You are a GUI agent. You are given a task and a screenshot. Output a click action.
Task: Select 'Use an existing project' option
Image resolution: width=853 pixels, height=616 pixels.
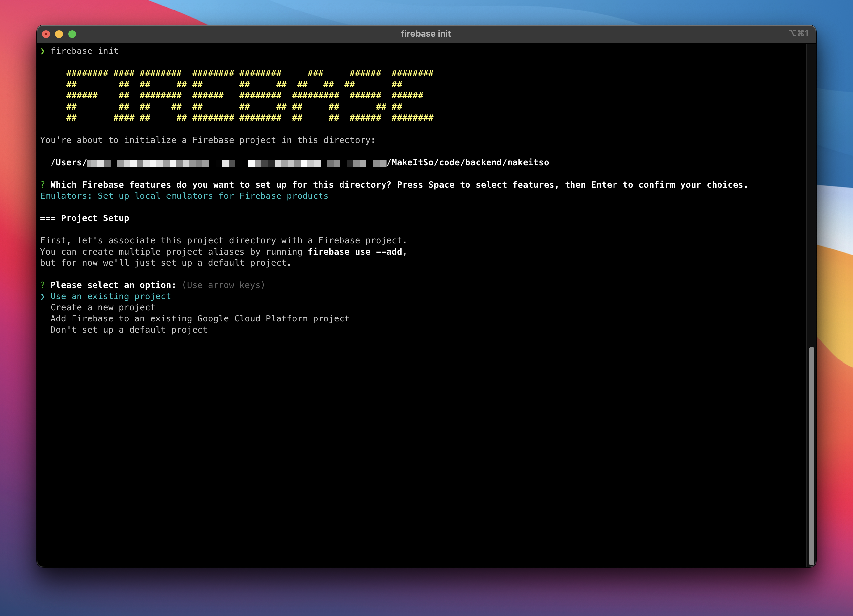[111, 296]
